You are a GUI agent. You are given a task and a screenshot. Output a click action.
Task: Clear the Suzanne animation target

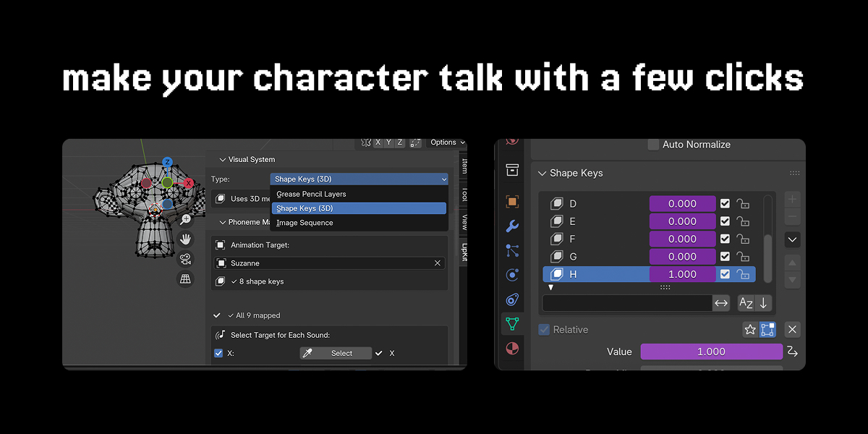pos(437,263)
